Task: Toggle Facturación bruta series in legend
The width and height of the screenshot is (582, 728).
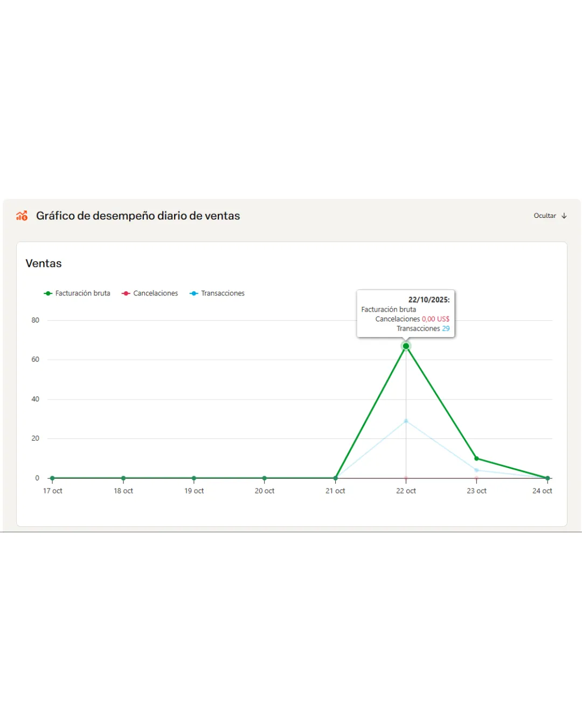Action: pos(77,293)
